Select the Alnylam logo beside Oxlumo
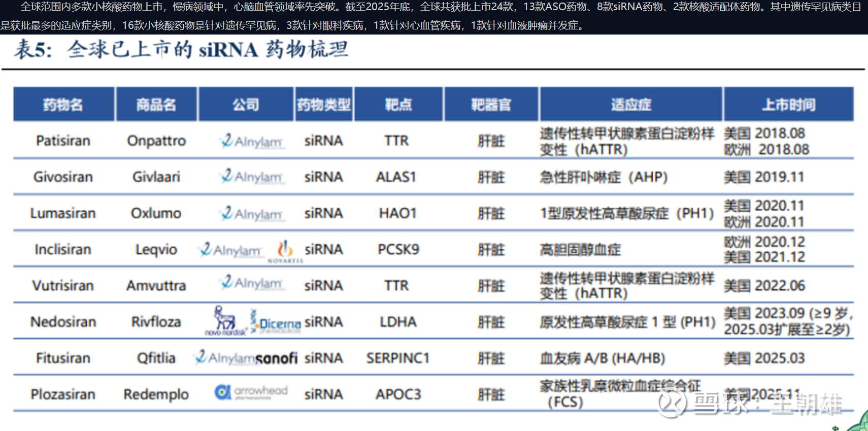 tap(252, 213)
